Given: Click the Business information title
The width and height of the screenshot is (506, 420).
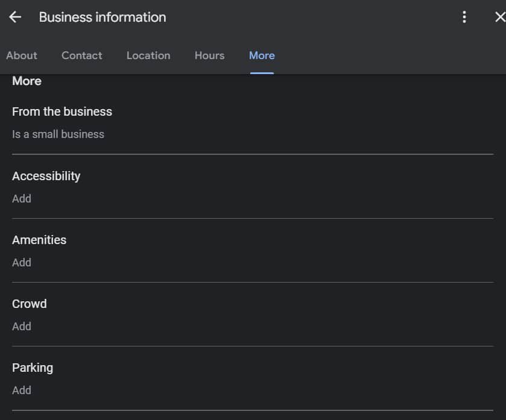Looking at the screenshot, I should (x=103, y=17).
